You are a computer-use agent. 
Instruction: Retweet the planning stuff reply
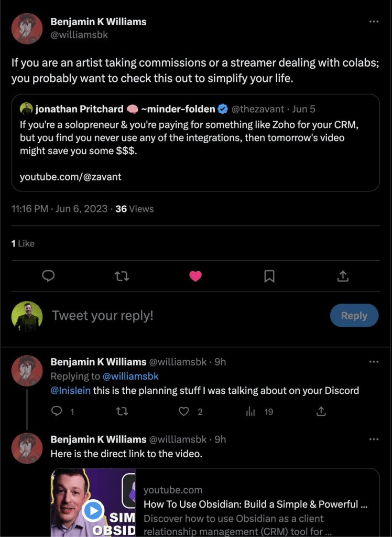point(122,411)
